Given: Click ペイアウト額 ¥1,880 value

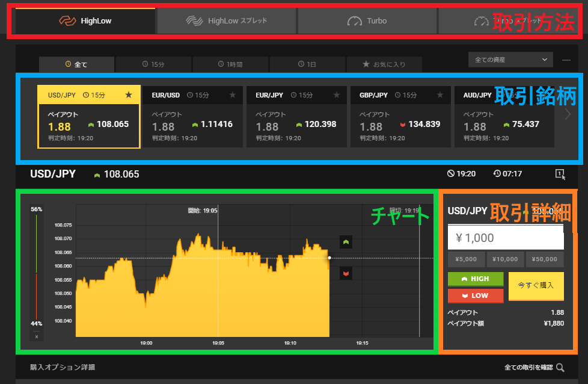Looking at the screenshot, I should pyautogui.click(x=554, y=323).
